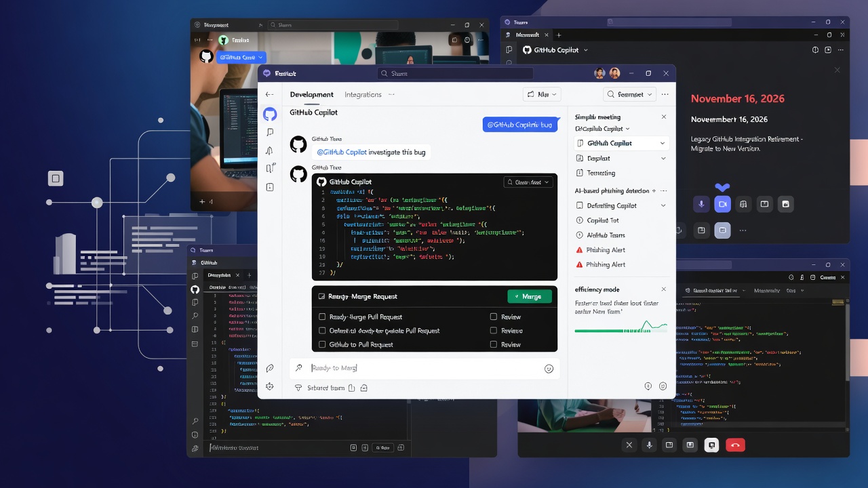Toggle camera in the top-right Teams window
The image size is (868, 488).
[x=723, y=204]
